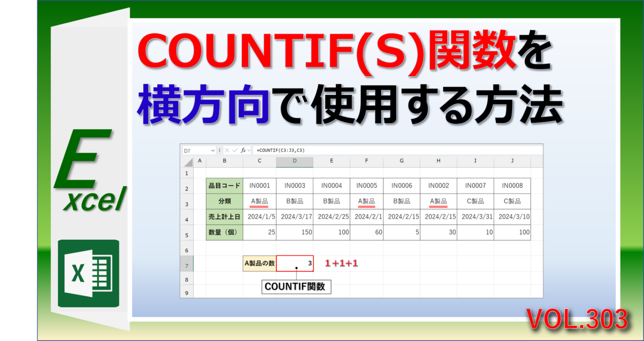Click C製品 cell under IN0007
644x341 pixels.
475,201
